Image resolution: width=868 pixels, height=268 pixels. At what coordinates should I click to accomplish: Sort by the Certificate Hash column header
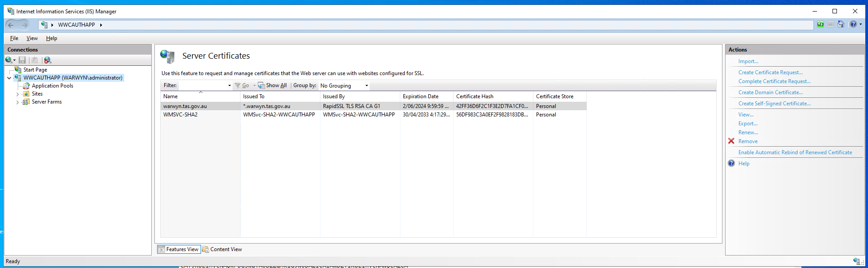(493, 96)
